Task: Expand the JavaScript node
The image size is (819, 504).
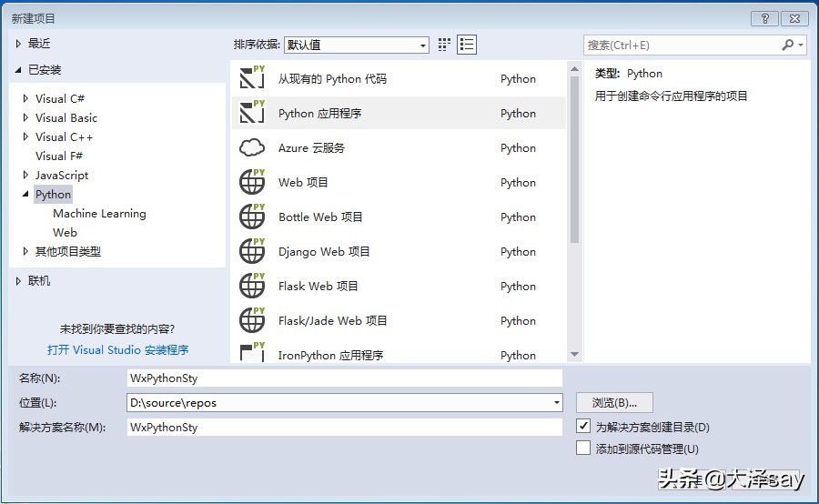Action: 25,175
